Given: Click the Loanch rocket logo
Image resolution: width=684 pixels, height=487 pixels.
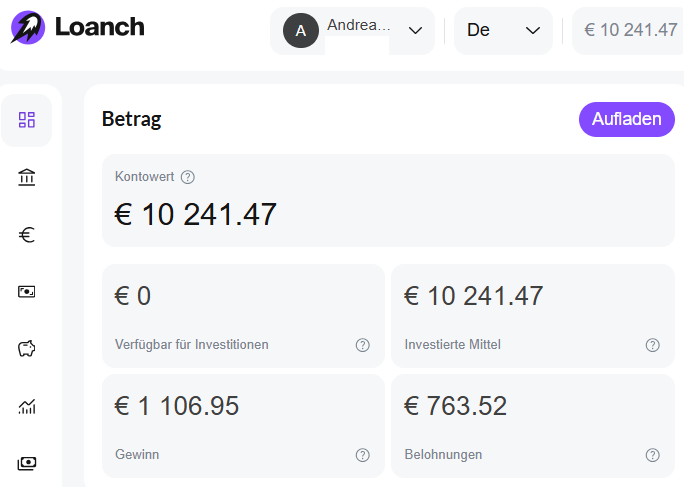Looking at the screenshot, I should click(x=27, y=27).
